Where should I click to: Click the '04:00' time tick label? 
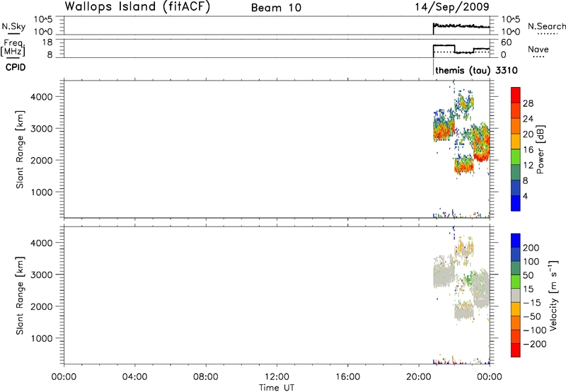pyautogui.click(x=134, y=377)
